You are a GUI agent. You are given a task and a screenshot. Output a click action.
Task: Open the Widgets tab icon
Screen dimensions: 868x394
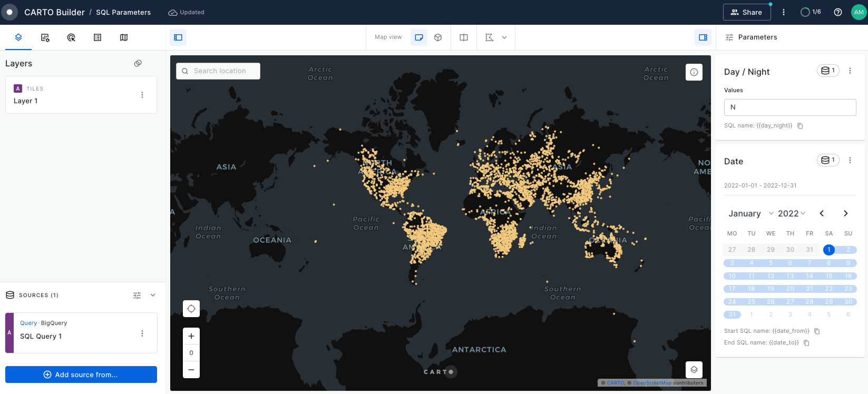pos(45,37)
